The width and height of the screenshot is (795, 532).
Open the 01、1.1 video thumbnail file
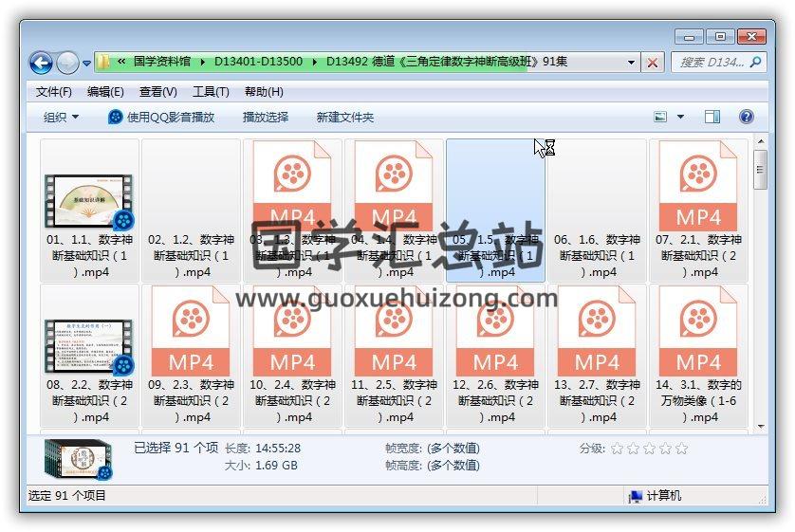[x=89, y=200]
